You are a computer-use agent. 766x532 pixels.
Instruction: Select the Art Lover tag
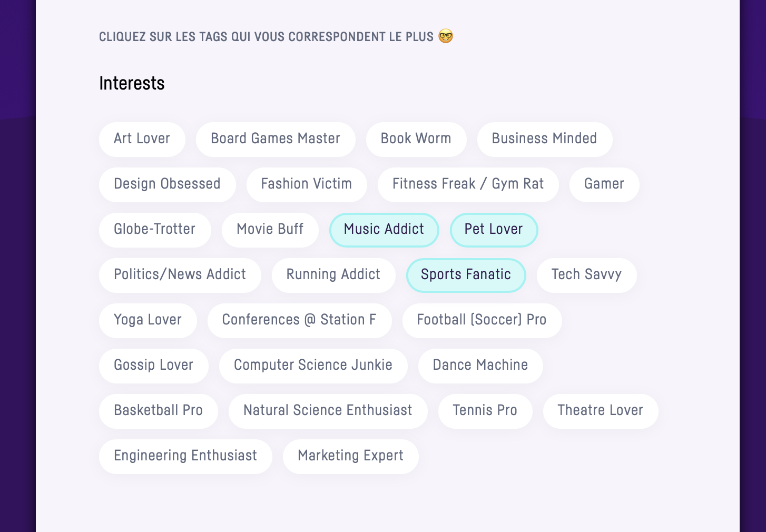coord(142,139)
